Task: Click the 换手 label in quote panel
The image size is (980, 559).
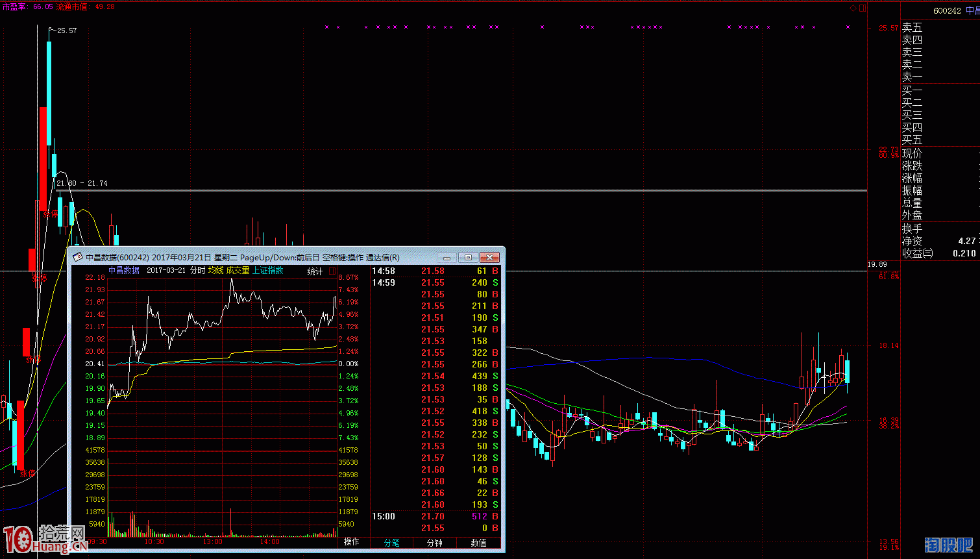Action: click(912, 229)
